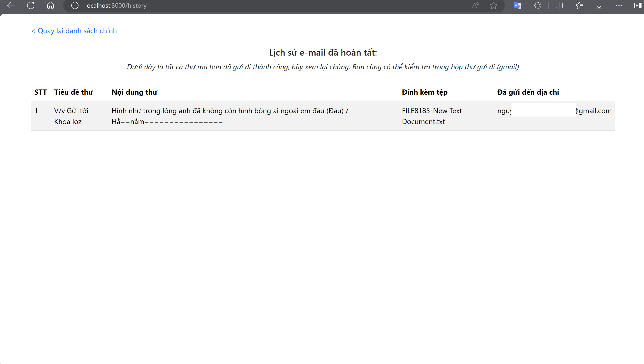
Task: Open the Read Aloud icon
Action: click(475, 5)
